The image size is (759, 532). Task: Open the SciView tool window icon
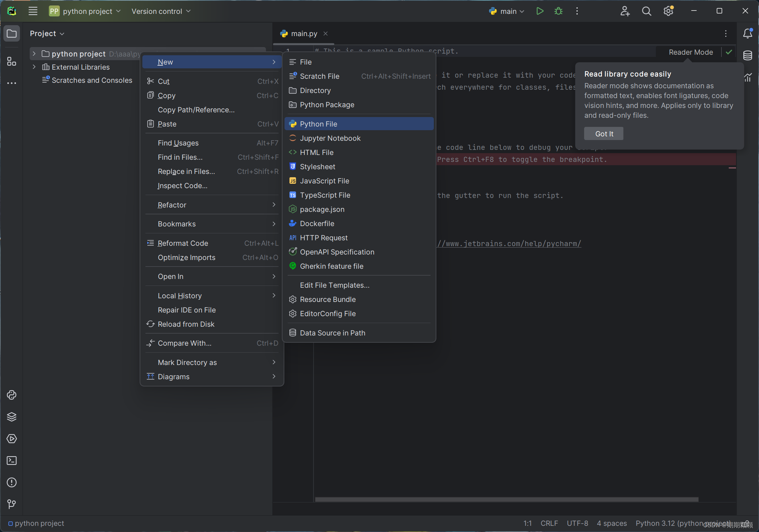coord(748,77)
